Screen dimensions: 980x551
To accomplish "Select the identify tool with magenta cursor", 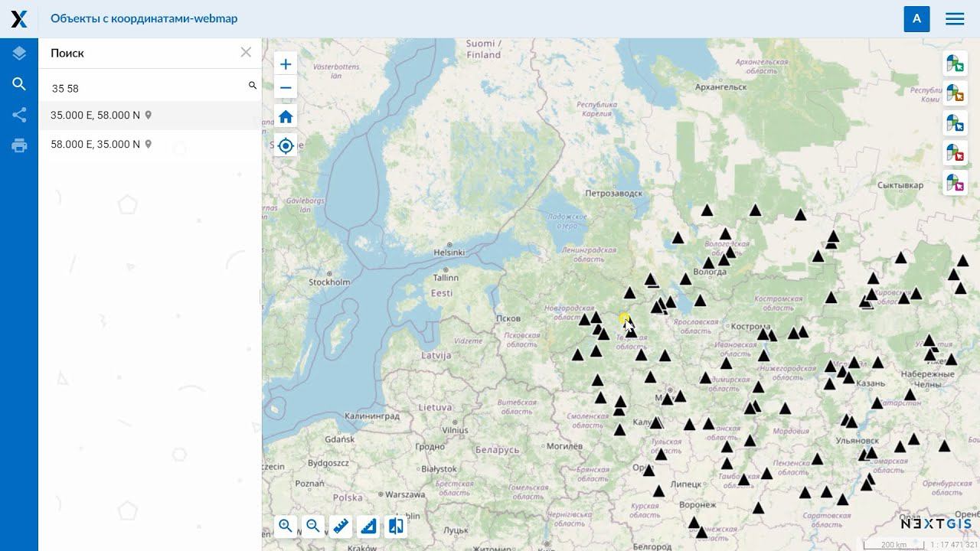I will (955, 182).
